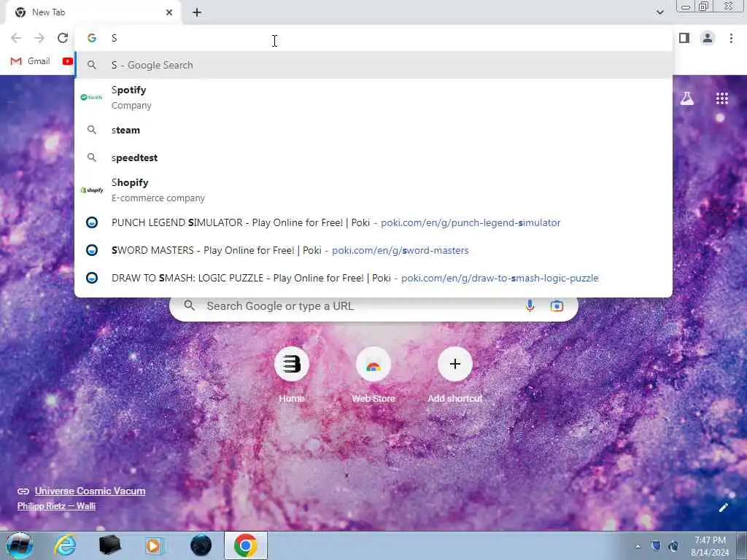
Task: Open the Universe Cosmic Vacum link
Action: (x=90, y=491)
